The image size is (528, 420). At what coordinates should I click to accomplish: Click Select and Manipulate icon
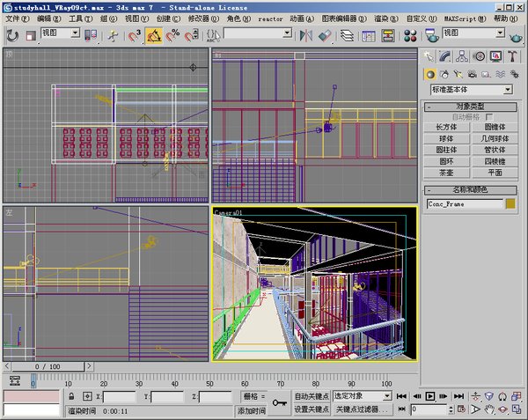point(114,36)
